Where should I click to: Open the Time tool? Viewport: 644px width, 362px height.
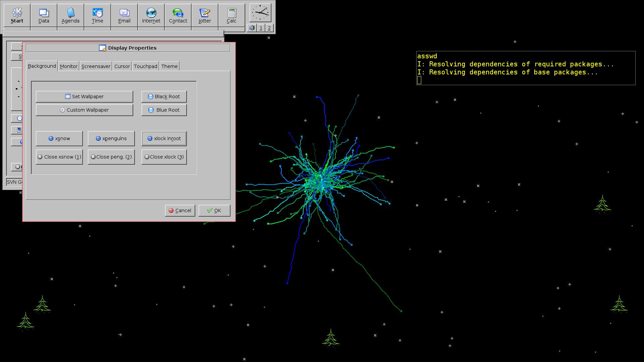point(97,15)
